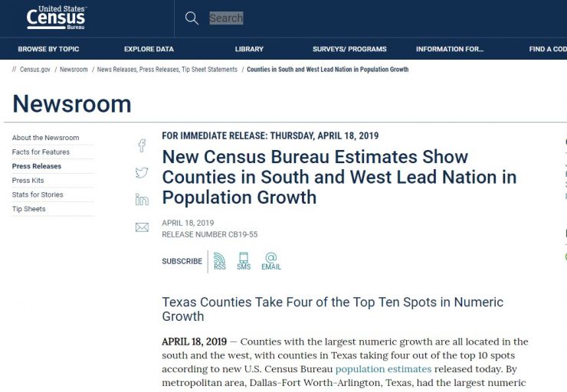The image size is (567, 392).
Task: Share article via LinkedIn icon
Action: pos(142,199)
